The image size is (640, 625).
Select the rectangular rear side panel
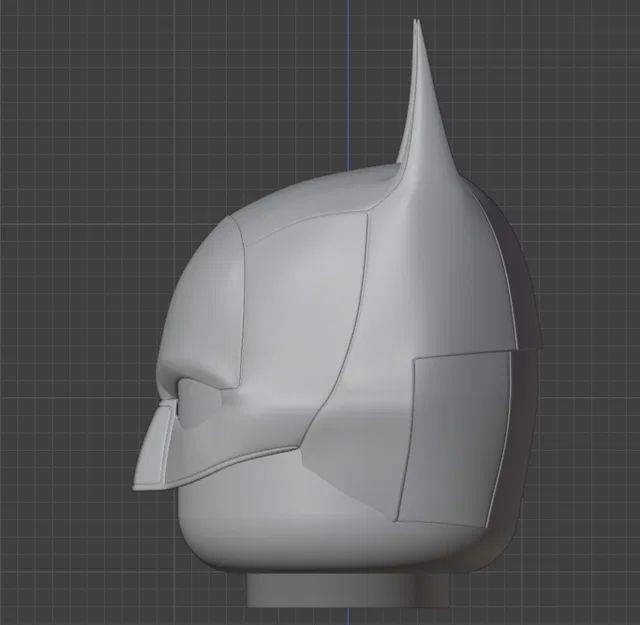pyautogui.click(x=453, y=439)
